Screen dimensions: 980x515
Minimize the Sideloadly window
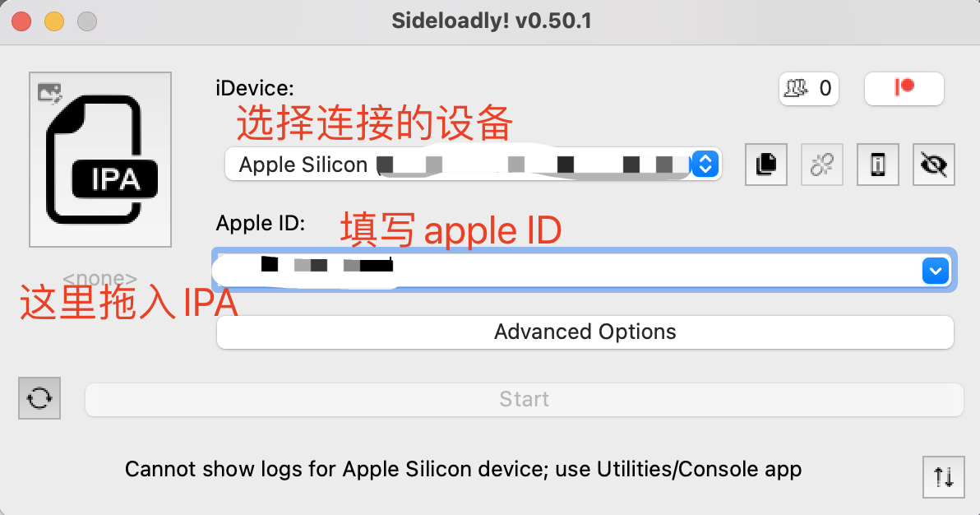53,21
